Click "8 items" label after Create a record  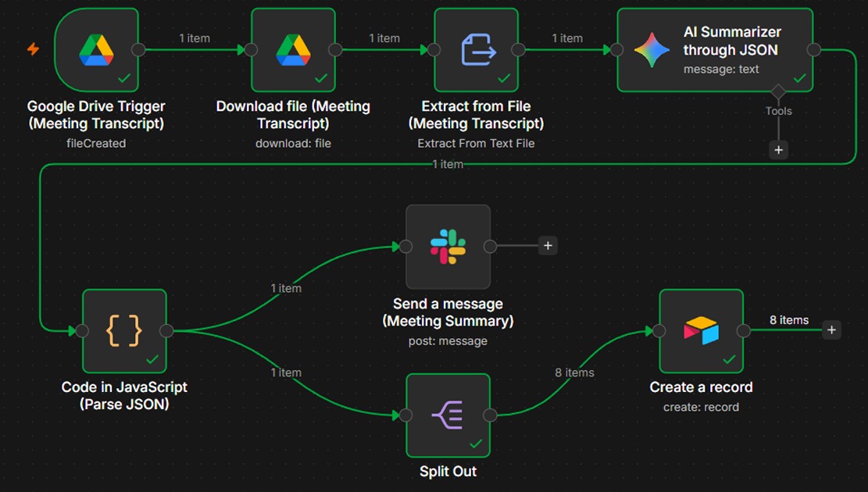coord(789,320)
